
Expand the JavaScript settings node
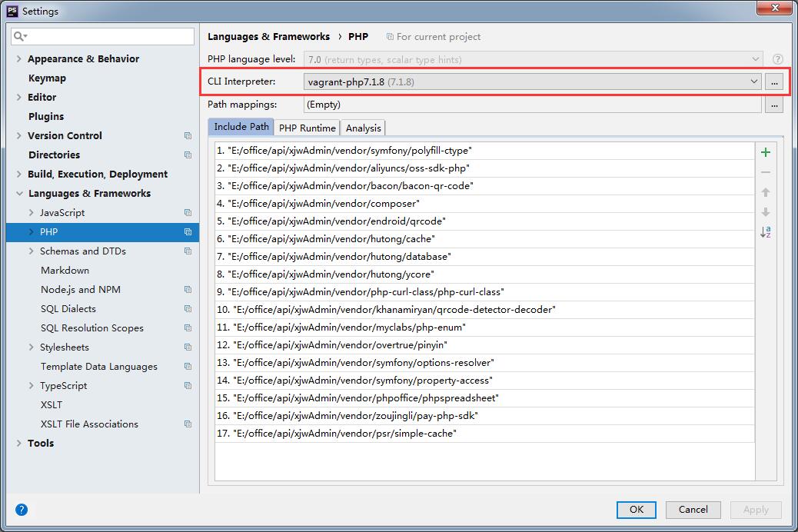31,213
